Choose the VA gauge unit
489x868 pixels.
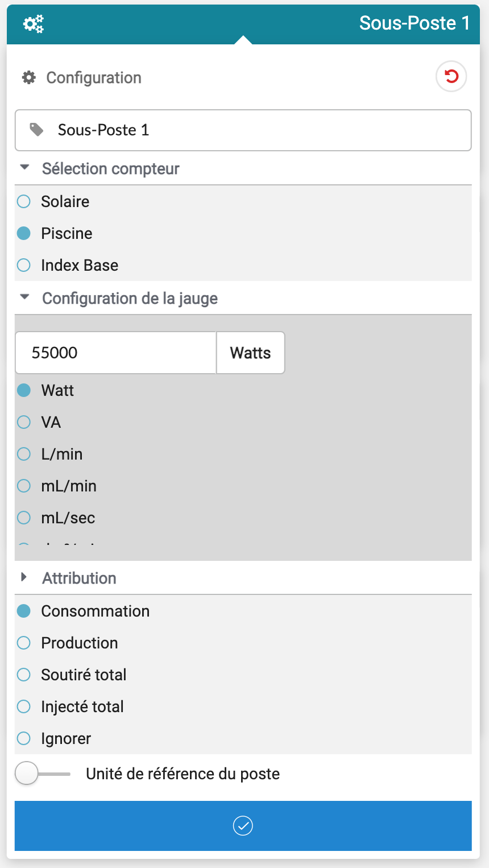point(24,422)
